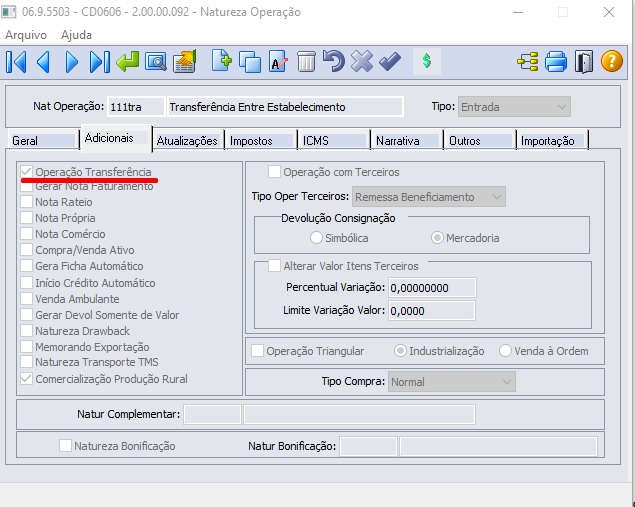Delete record using trash can icon

click(x=306, y=62)
